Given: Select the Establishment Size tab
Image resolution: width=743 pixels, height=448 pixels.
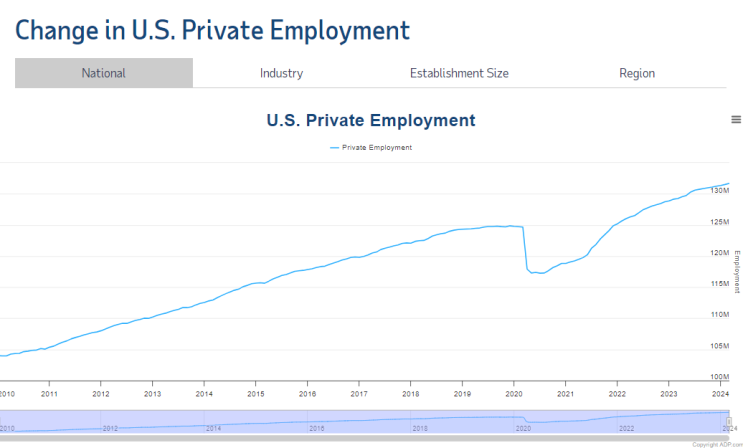Looking at the screenshot, I should [x=459, y=73].
